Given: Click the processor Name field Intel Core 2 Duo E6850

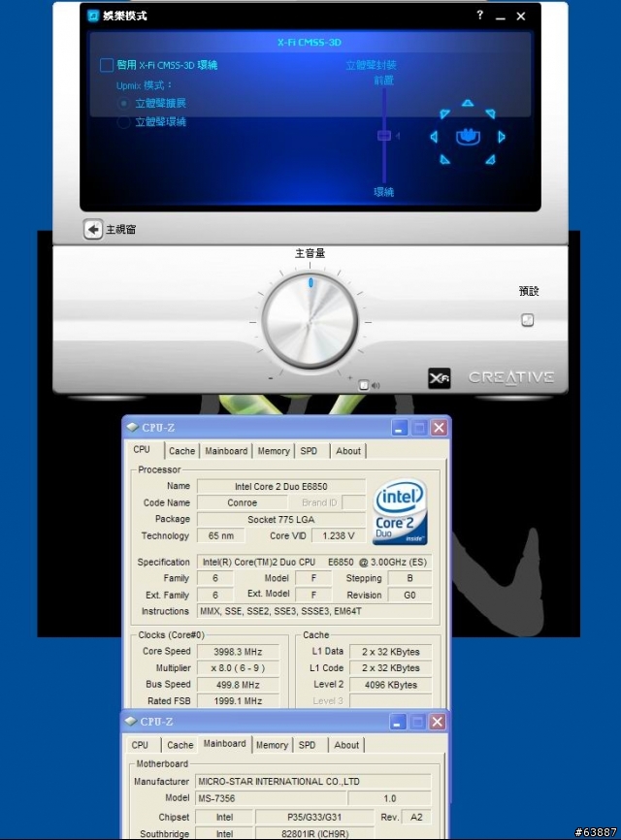Looking at the screenshot, I should 281,486.
